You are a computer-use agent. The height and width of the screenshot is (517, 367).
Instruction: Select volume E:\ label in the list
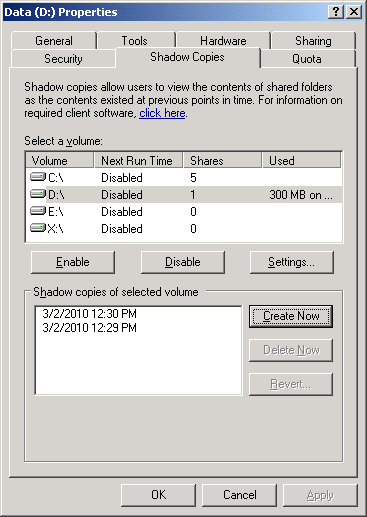coord(56,212)
